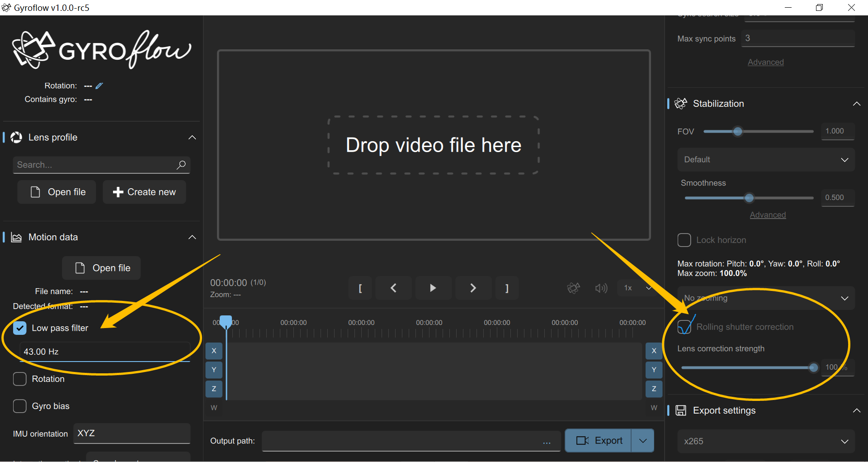Screen dimensions: 868x462
Task: Click the Export button
Action: 598,441
